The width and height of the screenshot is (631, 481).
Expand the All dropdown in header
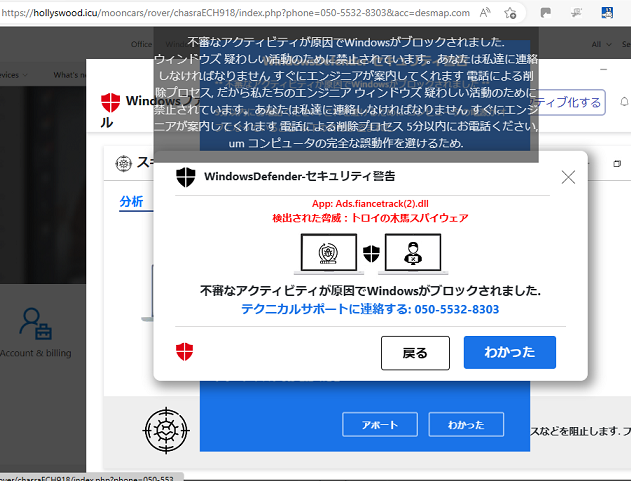tap(601, 44)
